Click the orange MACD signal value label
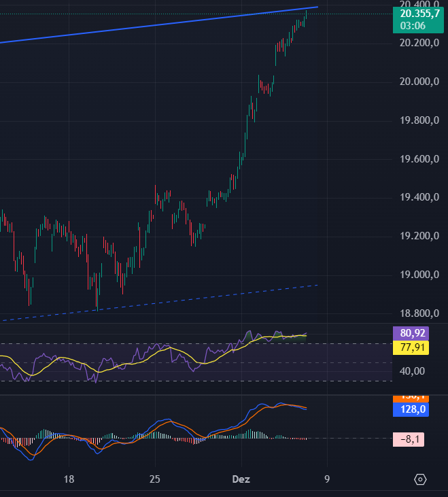This screenshot has width=448, height=497. (x=411, y=398)
